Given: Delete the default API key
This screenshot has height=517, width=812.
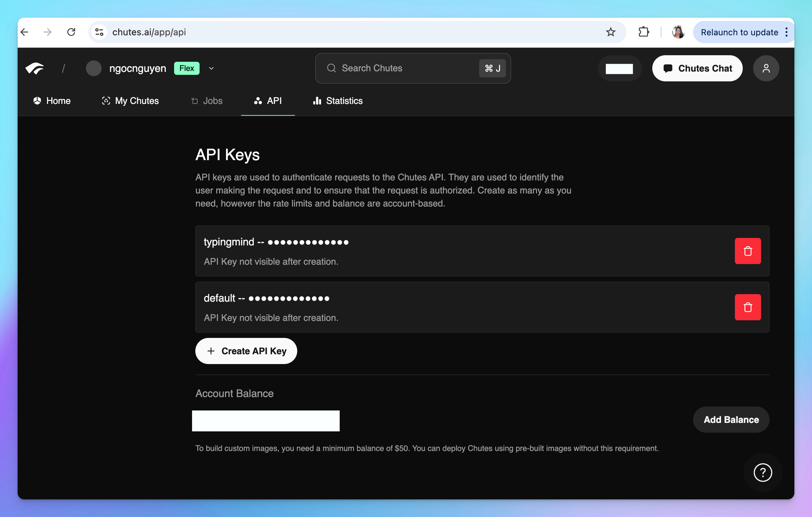Looking at the screenshot, I should [x=747, y=307].
